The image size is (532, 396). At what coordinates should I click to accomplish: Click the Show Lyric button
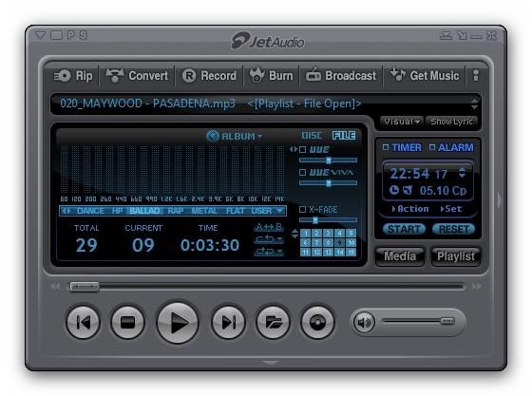(451, 122)
